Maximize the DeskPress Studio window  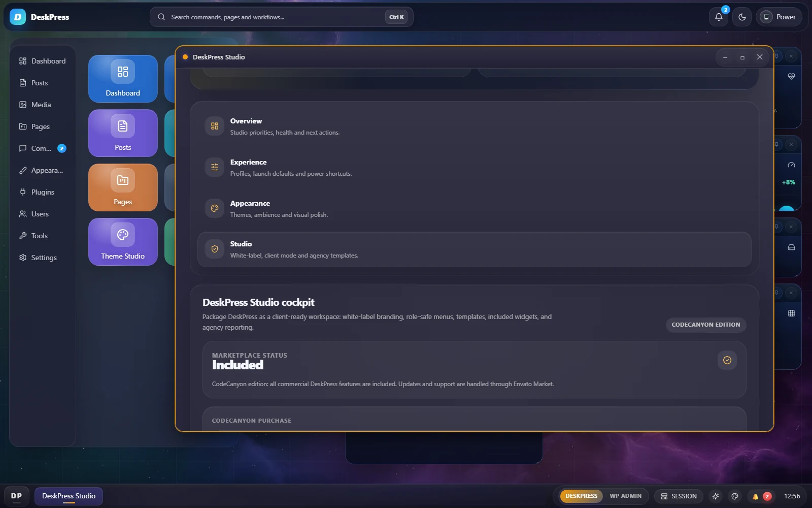tap(742, 57)
